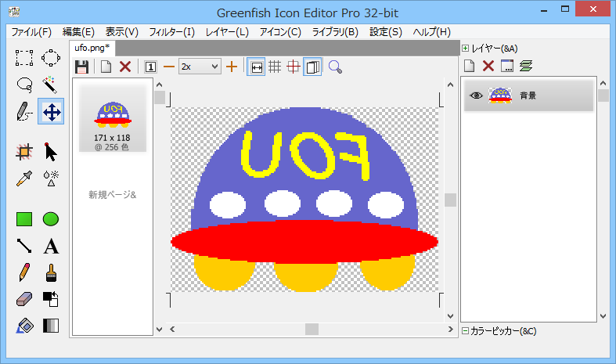Select the Magic Wand tool
Screen dimensions: 616x364
point(51,85)
